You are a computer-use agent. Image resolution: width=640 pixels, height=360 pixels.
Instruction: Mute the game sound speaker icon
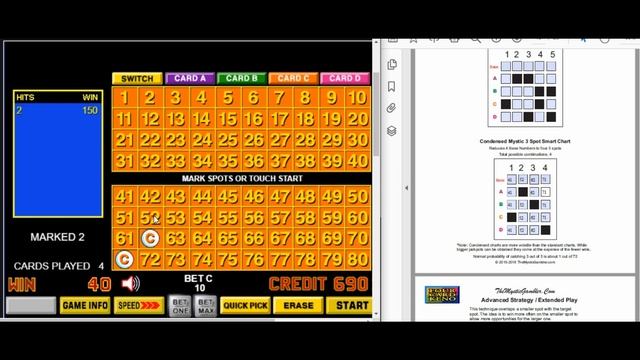(131, 284)
